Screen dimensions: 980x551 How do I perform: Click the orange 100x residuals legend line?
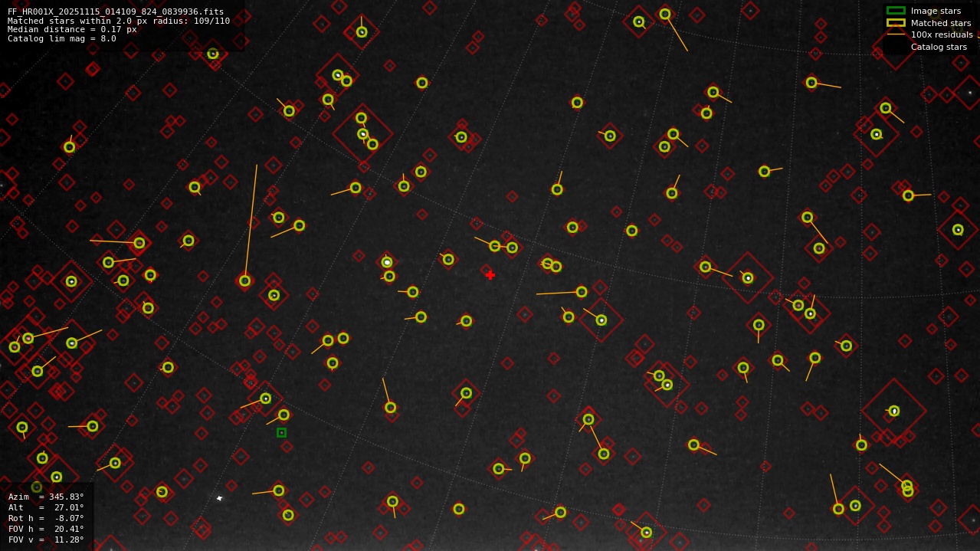point(896,34)
